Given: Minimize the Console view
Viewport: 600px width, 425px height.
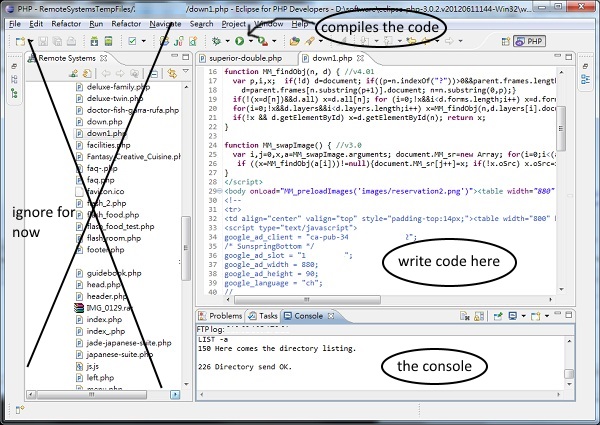Looking at the screenshot, I should pos(558,314).
